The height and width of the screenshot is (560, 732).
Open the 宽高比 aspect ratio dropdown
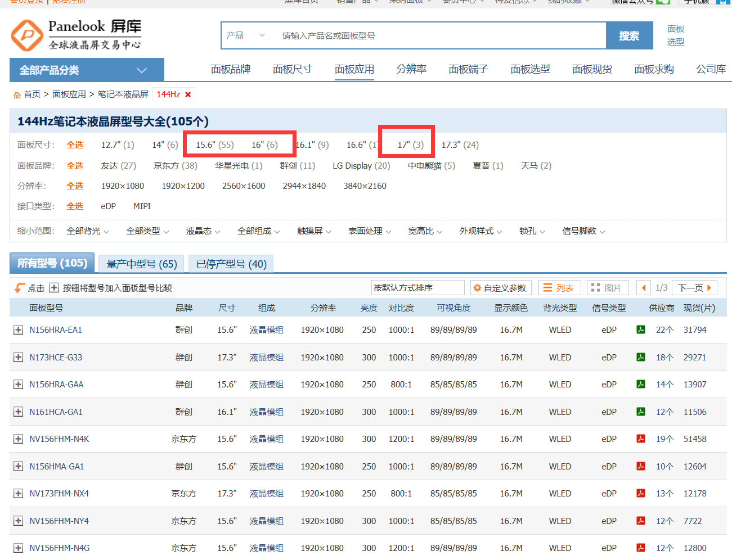[x=425, y=231]
